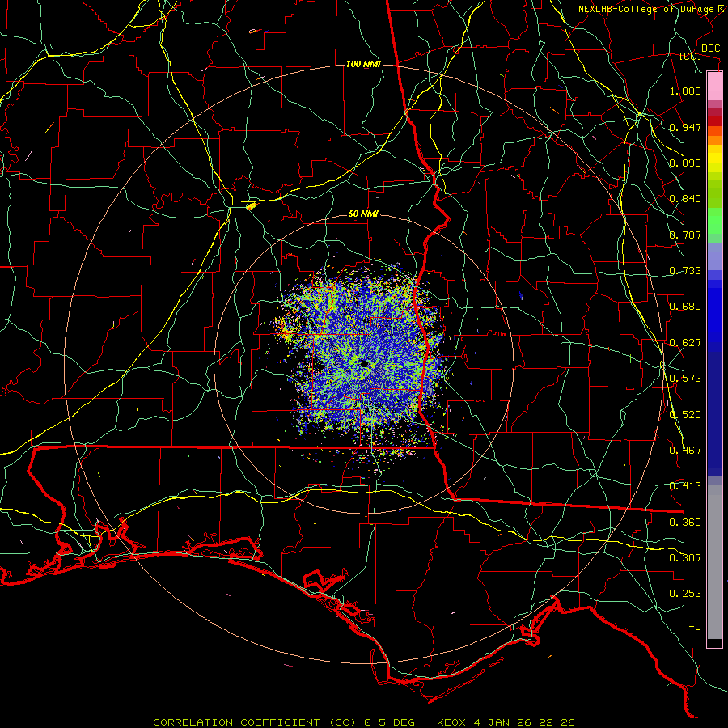Image resolution: width=728 pixels, height=728 pixels.
Task: Click the Correlation Coefficient caption at the bottom
Action: pyautogui.click(x=364, y=722)
